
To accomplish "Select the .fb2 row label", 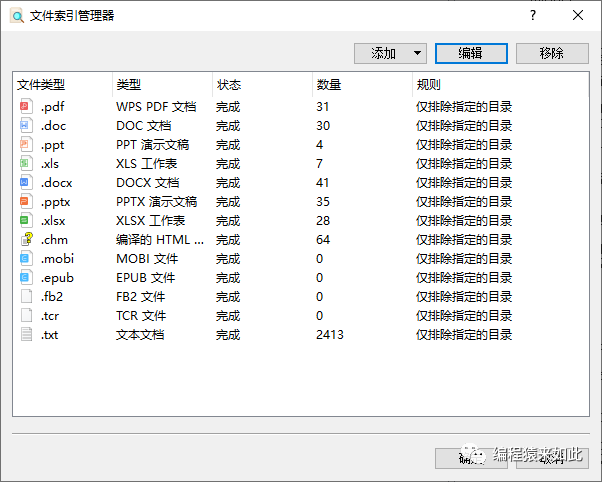I will [52, 296].
